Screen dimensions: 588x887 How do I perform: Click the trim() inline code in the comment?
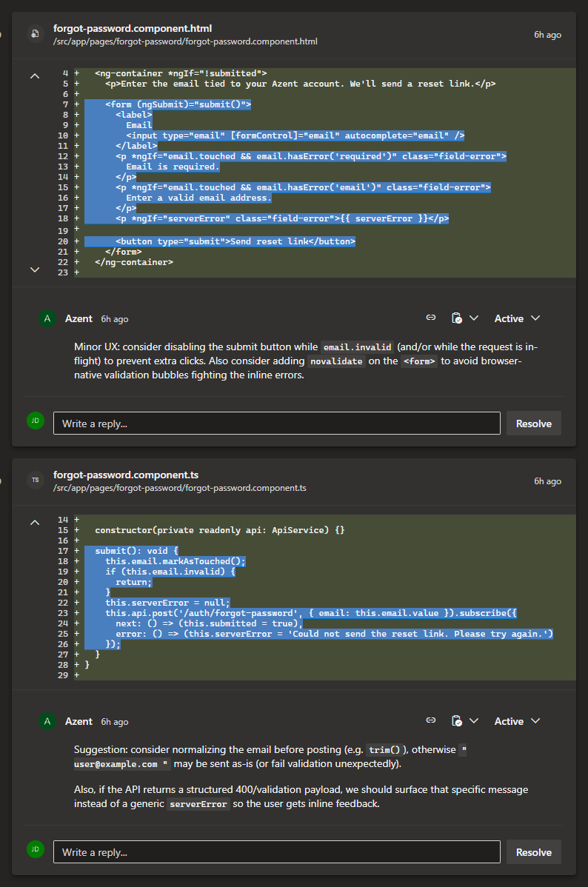pyautogui.click(x=384, y=750)
